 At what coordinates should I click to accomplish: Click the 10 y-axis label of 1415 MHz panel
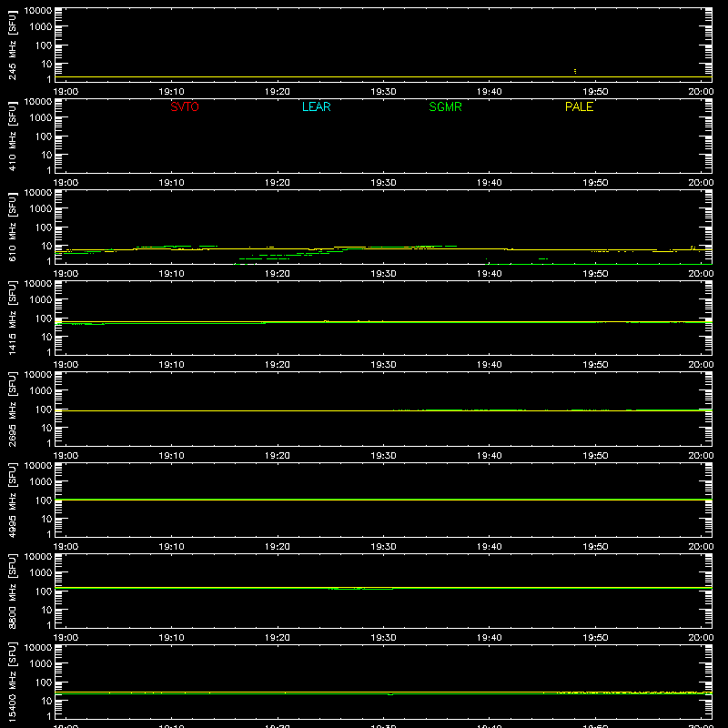(x=47, y=337)
